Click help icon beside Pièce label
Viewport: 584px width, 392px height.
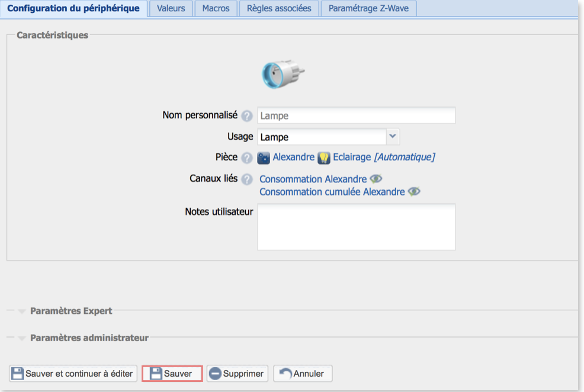pos(247,158)
